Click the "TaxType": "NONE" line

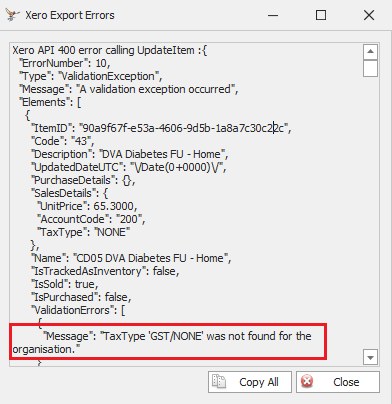coord(84,232)
